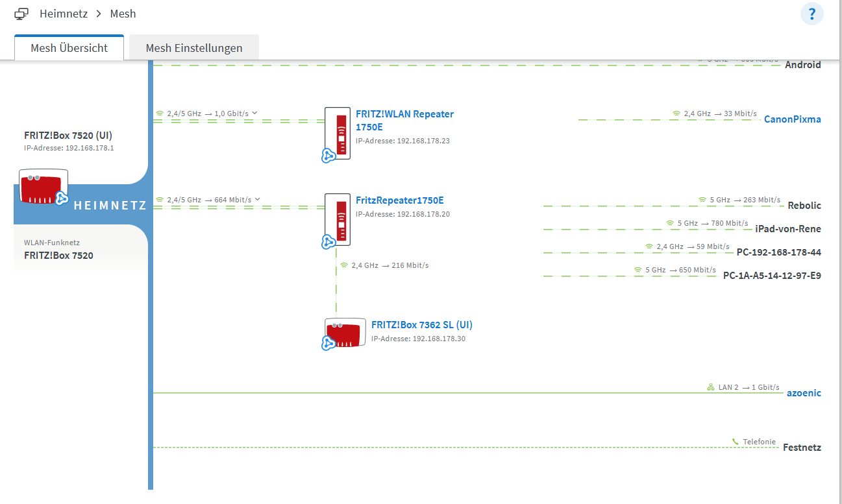The height and width of the screenshot is (504, 842).
Task: Open the blue question mark help button
Action: (812, 14)
